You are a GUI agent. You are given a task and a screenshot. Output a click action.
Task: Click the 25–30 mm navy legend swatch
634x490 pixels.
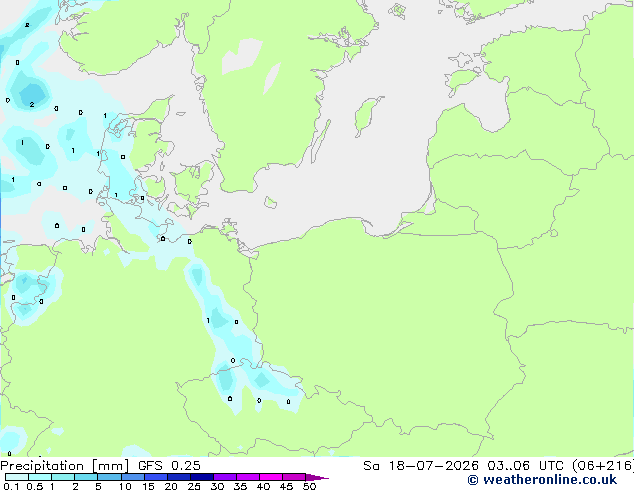click(x=202, y=477)
